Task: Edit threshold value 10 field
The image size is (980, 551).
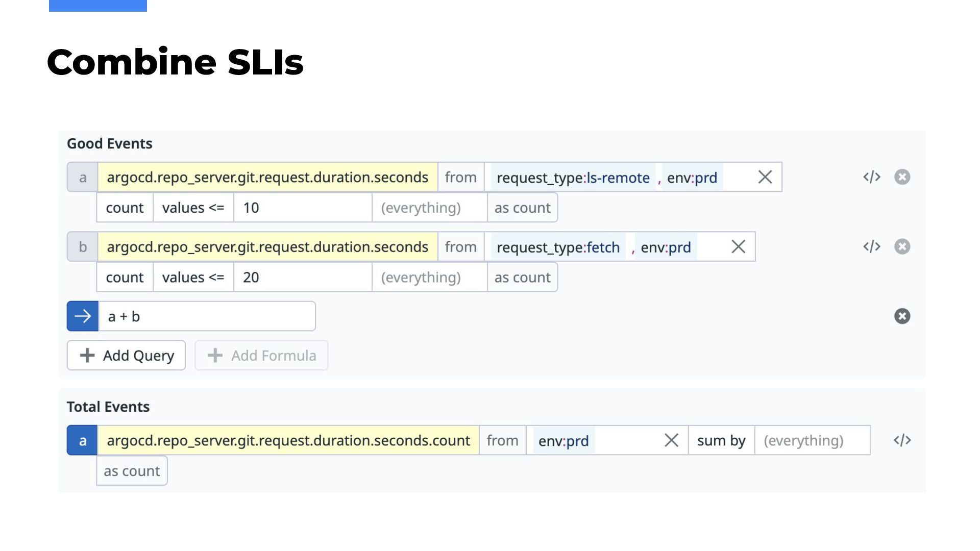Action: coord(303,208)
